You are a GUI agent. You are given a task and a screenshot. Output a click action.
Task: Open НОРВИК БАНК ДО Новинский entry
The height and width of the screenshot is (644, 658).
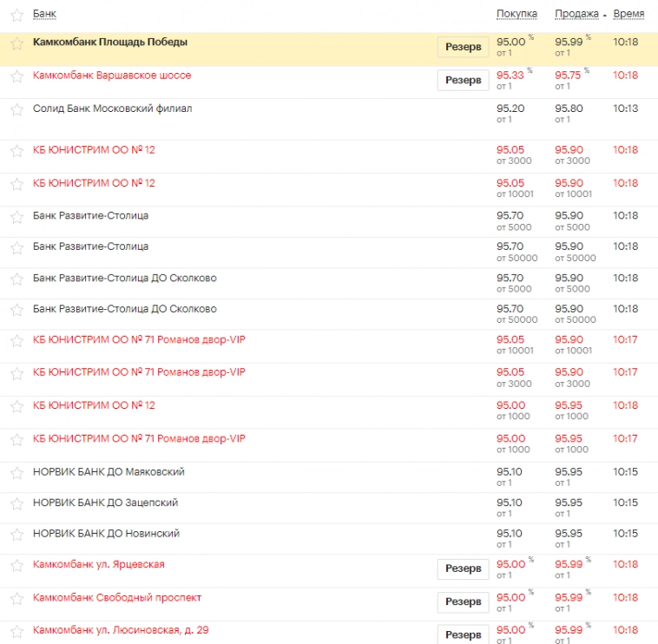click(x=106, y=534)
